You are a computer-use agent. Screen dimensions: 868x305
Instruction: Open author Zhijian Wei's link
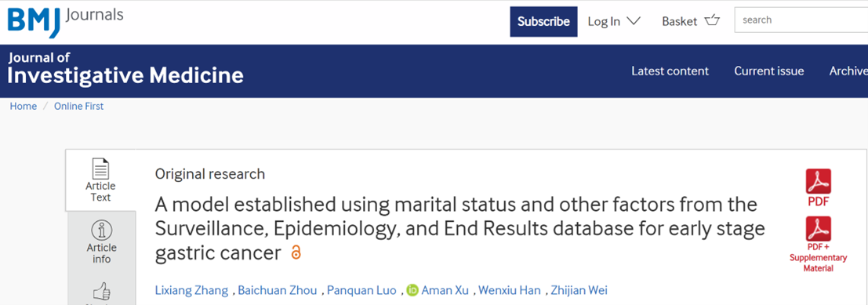(x=579, y=291)
